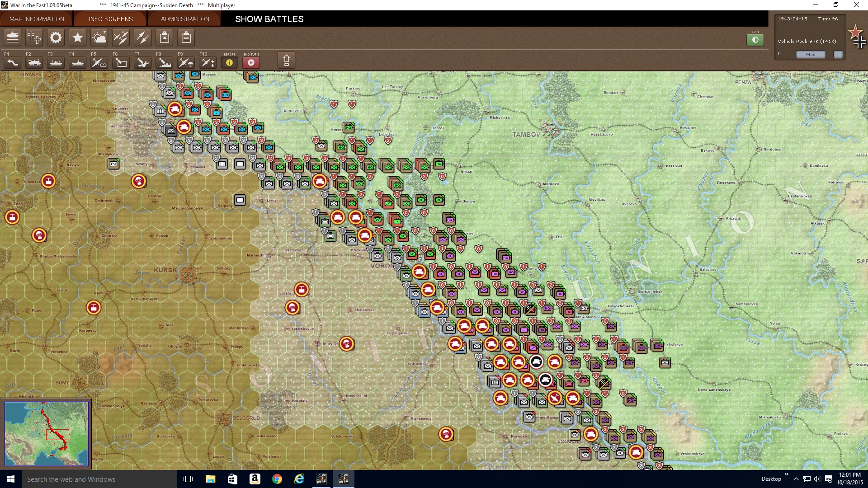Click the minimap overview thumbnail
This screenshot has height=488, width=868.
(46, 433)
